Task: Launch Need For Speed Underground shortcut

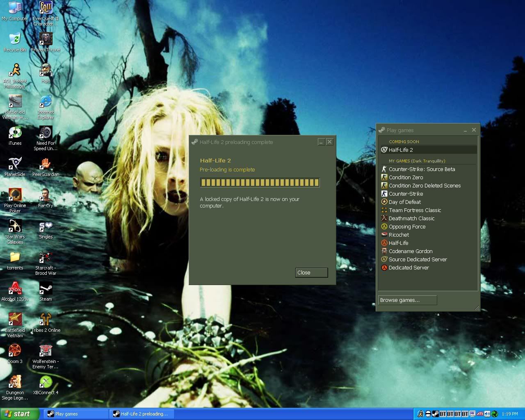Action: (x=46, y=138)
